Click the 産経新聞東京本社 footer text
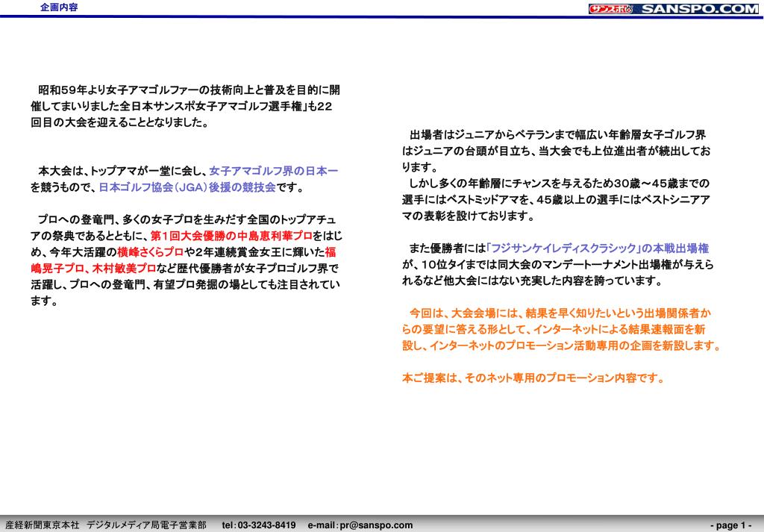The height and width of the screenshot is (532, 764). [43, 525]
